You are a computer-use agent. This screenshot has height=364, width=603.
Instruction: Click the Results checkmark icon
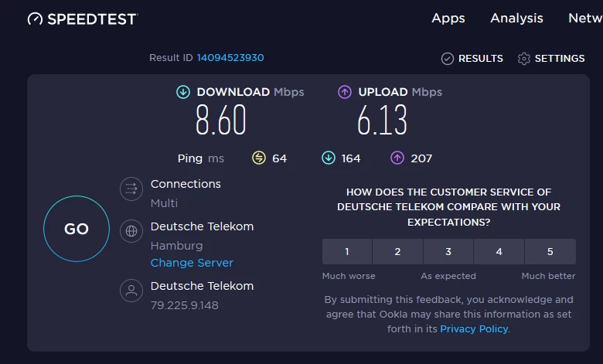point(447,59)
